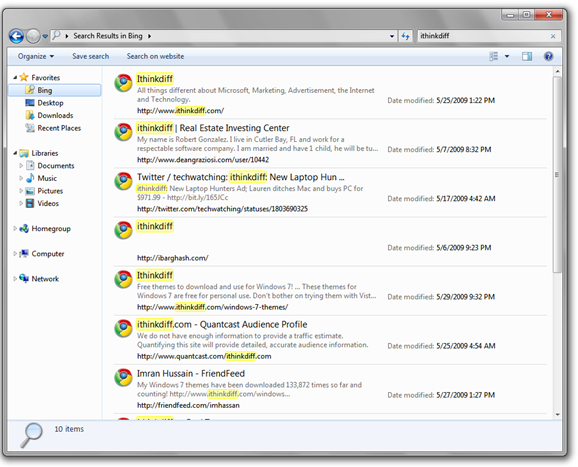
Task: Expand the Homegroup node
Action: (x=15, y=229)
